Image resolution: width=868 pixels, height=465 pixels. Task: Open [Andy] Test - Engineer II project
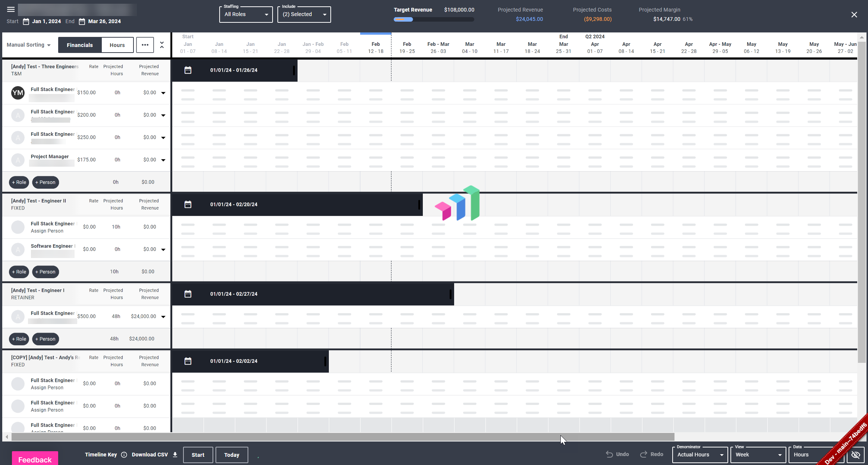(x=38, y=201)
